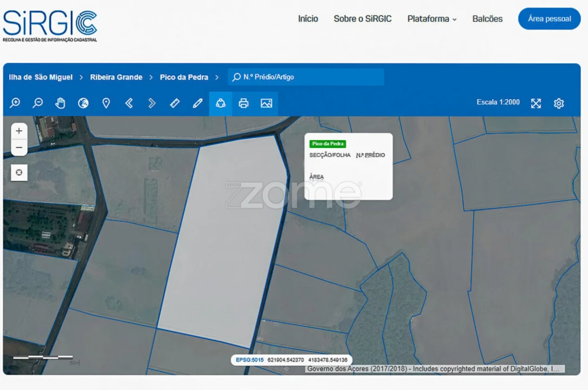Toggle the aerial imagery layer
The height and width of the screenshot is (390, 588).
[266, 103]
